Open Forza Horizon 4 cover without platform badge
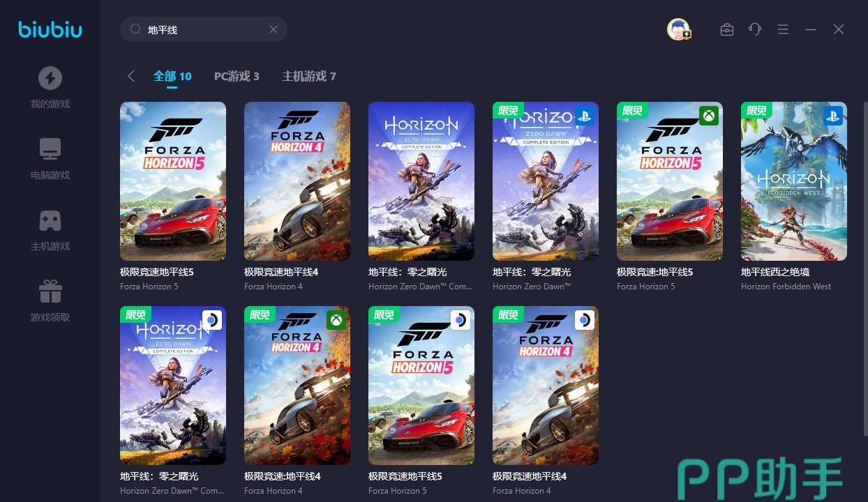The image size is (868, 502). coord(297,181)
